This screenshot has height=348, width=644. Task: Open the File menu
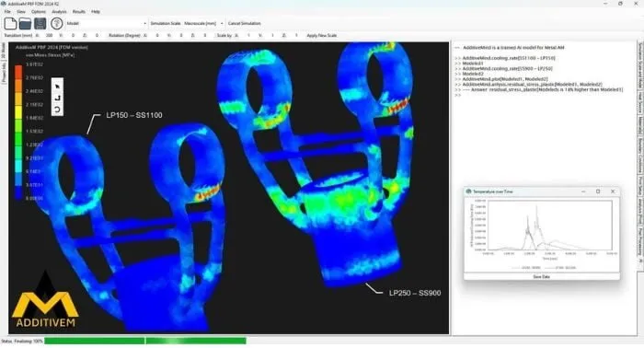click(7, 11)
